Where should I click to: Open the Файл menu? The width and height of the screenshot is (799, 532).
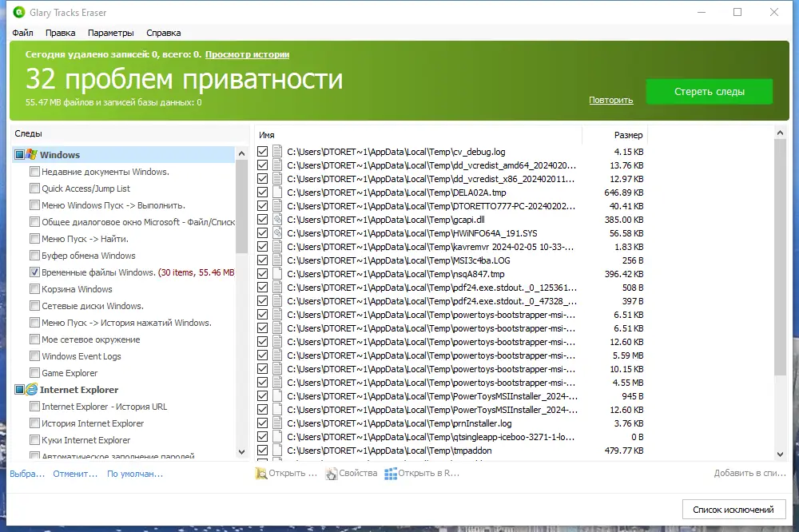23,33
